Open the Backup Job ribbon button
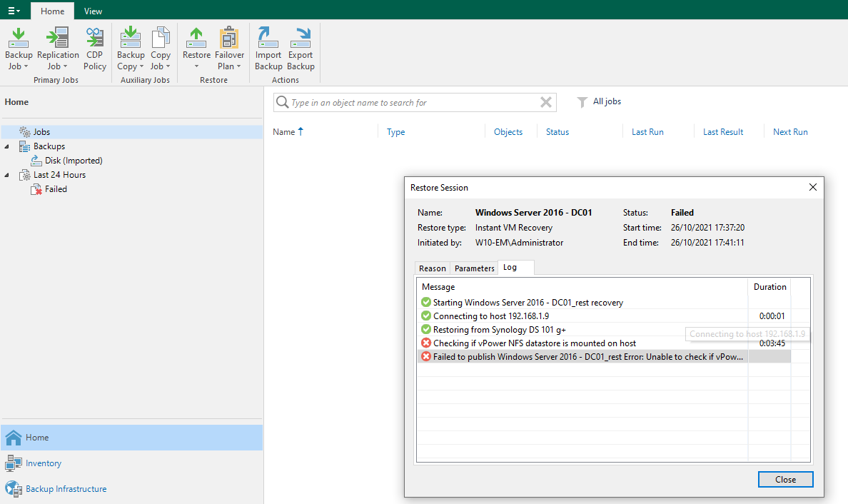Image resolution: width=848 pixels, height=504 pixels. coord(19,49)
